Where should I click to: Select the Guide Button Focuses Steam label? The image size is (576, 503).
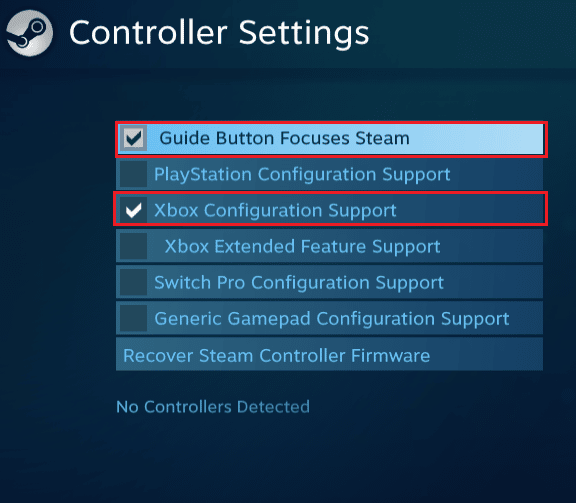[x=284, y=139]
